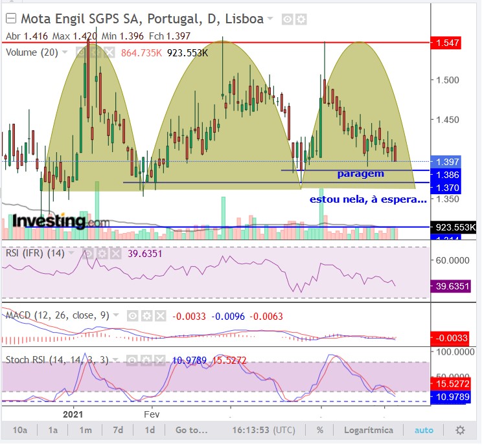Toggle the % percentage scale
The width and height of the screenshot is (482, 448).
[319, 430]
